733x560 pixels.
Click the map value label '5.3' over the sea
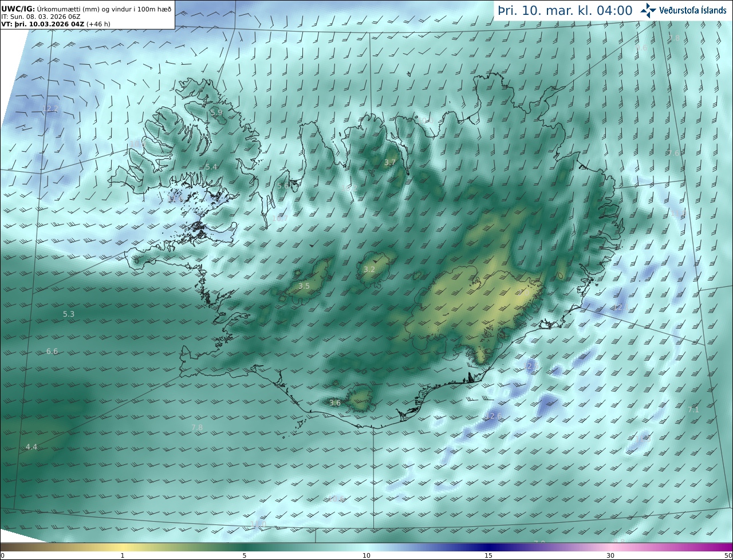pyautogui.click(x=69, y=314)
